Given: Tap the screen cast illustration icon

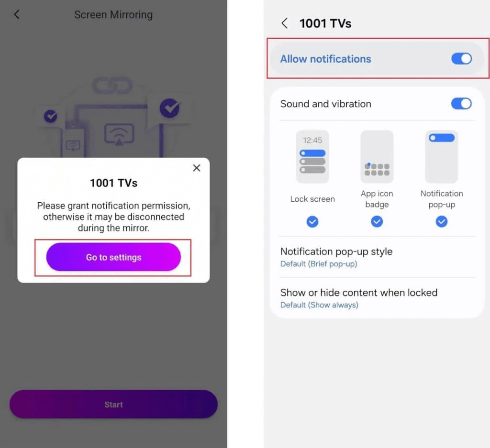Looking at the screenshot, I should point(119,134).
